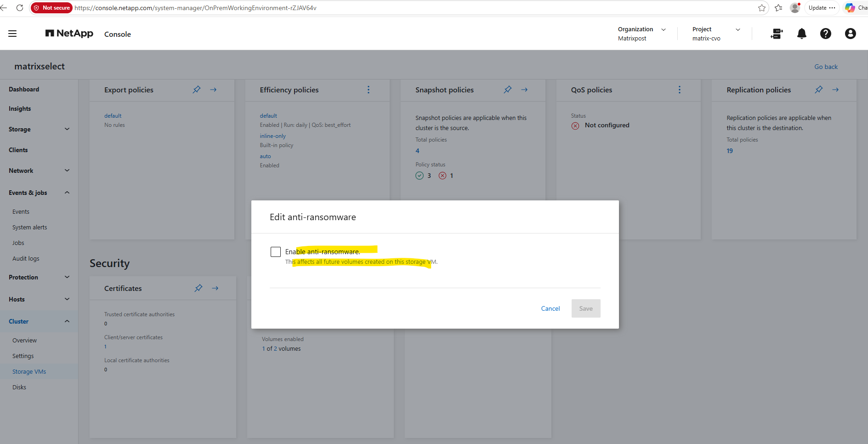Click the matrixselect cluster name
The image size is (868, 444).
click(x=40, y=66)
